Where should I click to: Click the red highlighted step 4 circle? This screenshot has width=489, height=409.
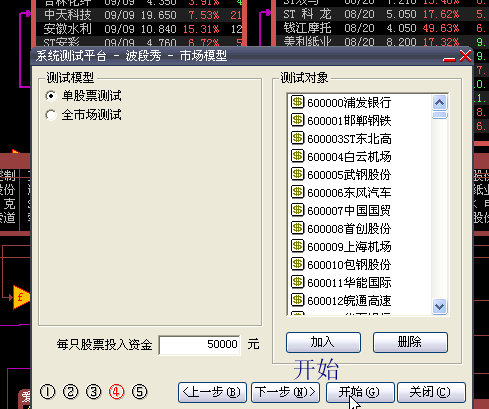(116, 392)
